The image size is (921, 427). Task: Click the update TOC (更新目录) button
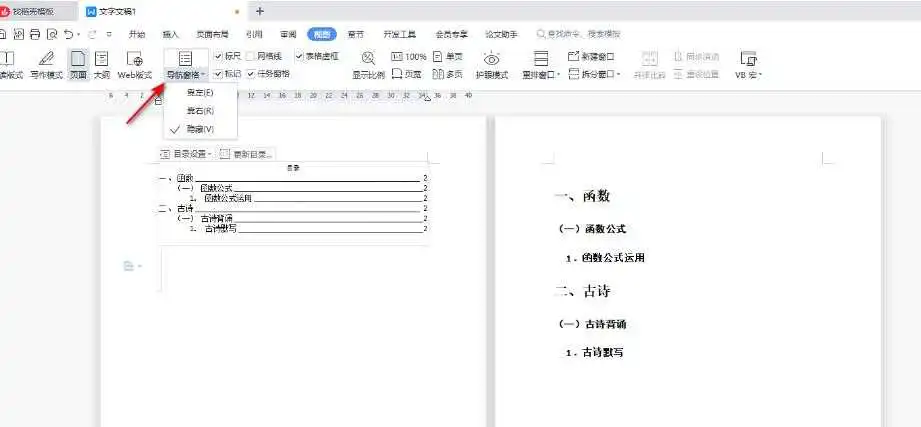pyautogui.click(x=247, y=154)
